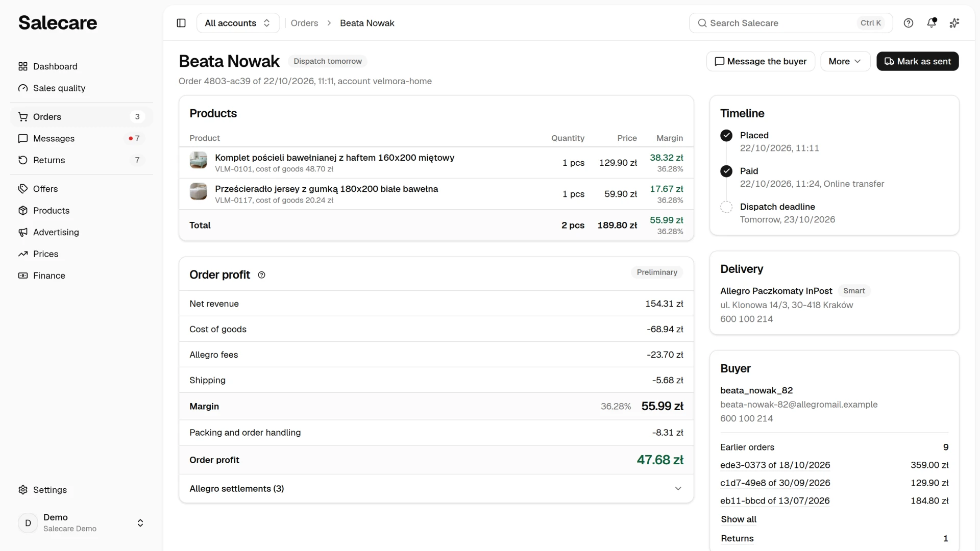
Task: Open Settings in the sidebar
Action: (x=82, y=490)
